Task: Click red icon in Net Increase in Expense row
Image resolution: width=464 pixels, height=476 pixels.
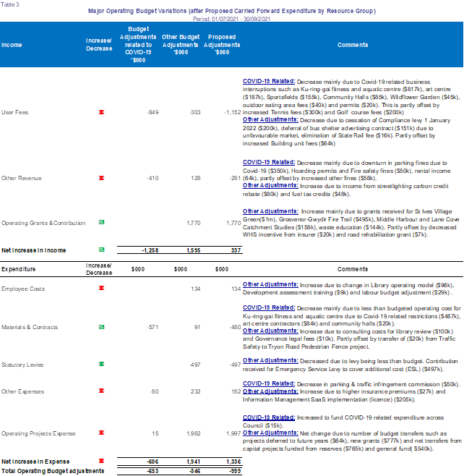Action: pyautogui.click(x=102, y=461)
